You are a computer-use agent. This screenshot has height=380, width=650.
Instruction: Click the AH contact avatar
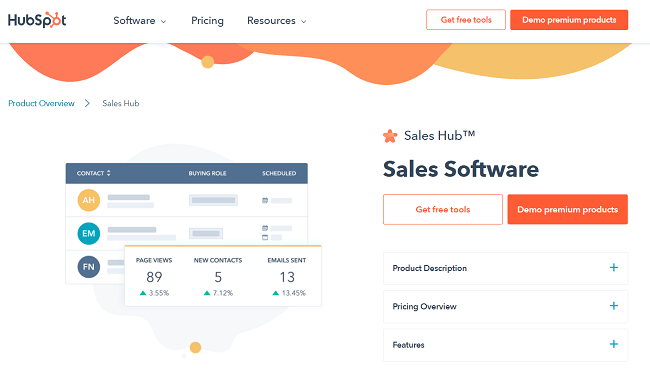tap(89, 200)
